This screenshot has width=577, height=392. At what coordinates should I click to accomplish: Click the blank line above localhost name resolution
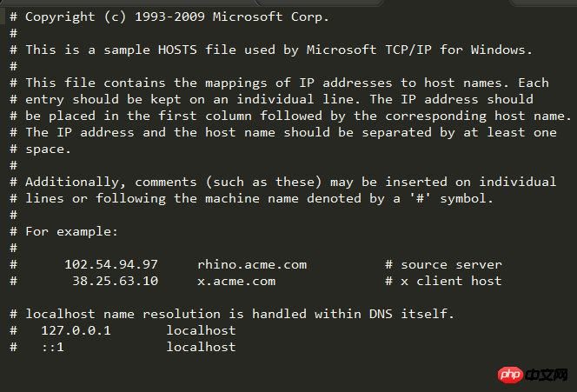[174, 298]
